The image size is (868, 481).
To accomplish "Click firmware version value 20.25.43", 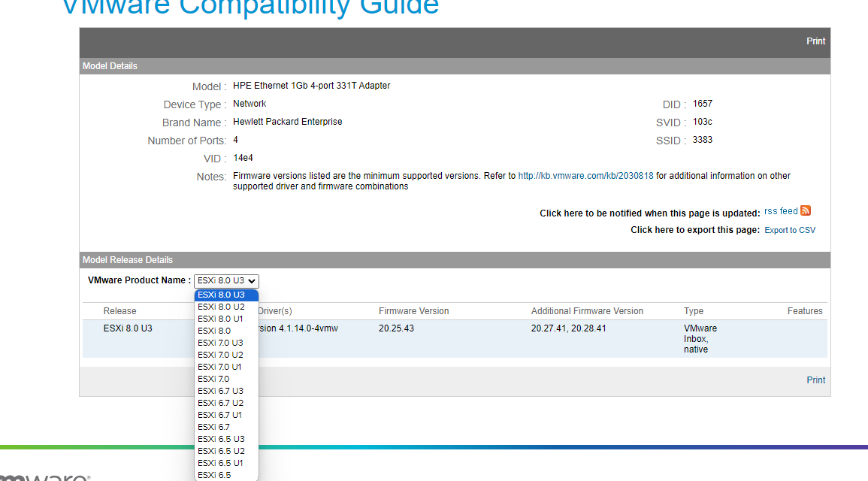I will tap(396, 328).
